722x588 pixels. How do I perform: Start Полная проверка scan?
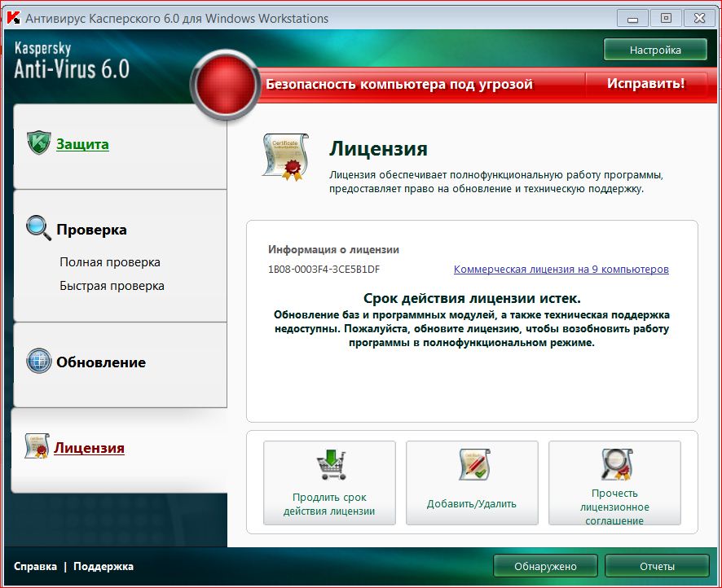[109, 262]
